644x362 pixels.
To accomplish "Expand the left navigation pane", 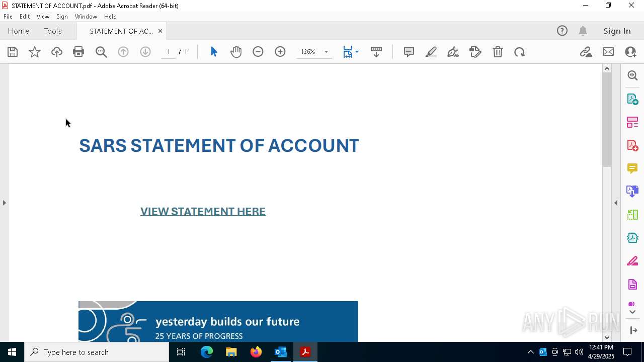I will click(x=4, y=203).
